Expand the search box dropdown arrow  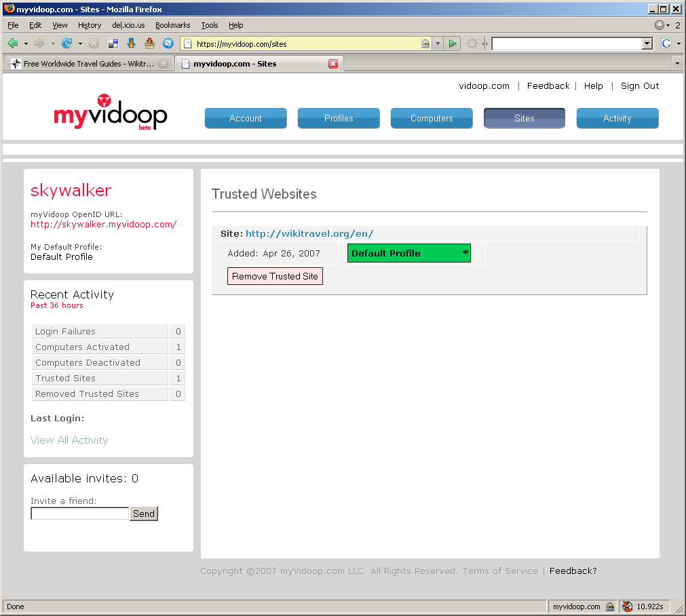pyautogui.click(x=647, y=43)
